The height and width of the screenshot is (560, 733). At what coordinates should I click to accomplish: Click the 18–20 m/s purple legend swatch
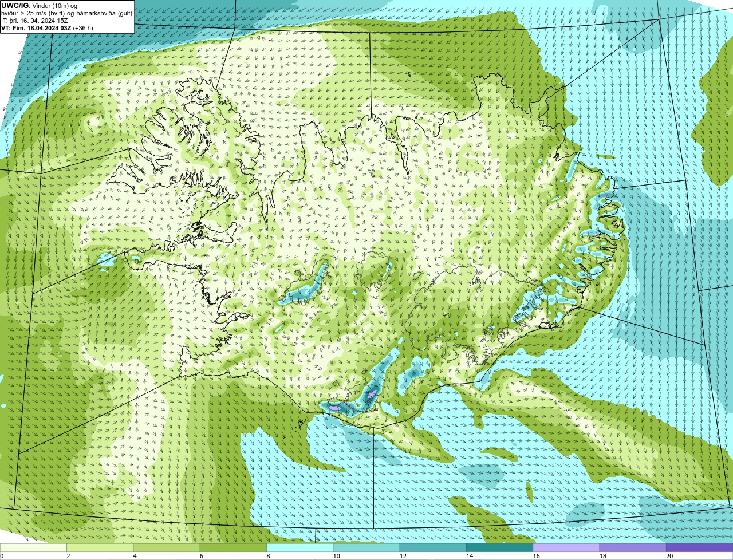pos(633,547)
